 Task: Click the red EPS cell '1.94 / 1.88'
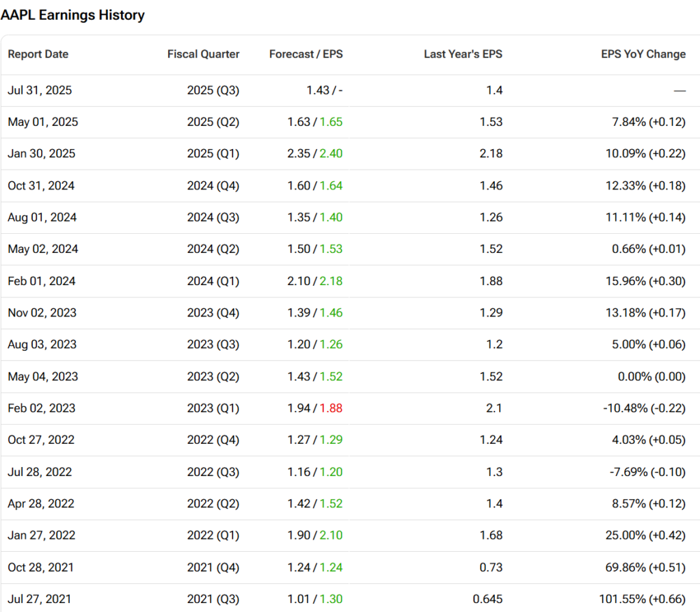pos(314,408)
